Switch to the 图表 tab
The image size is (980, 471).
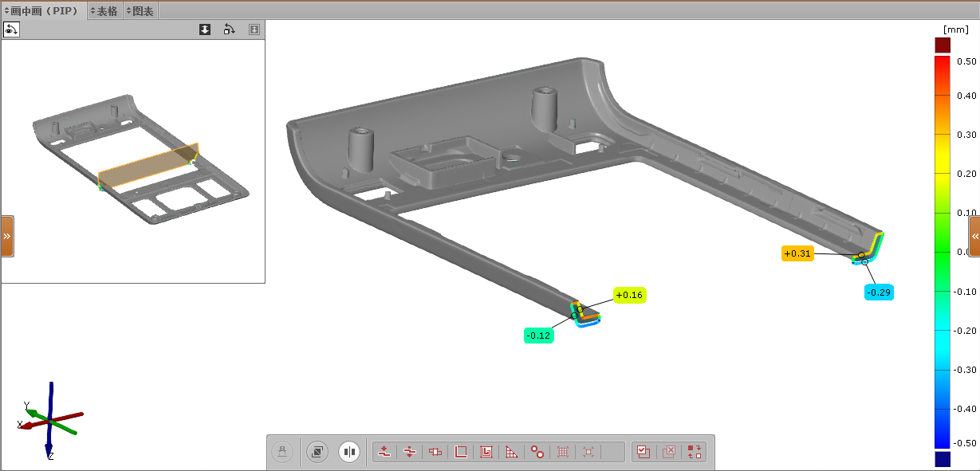(141, 10)
